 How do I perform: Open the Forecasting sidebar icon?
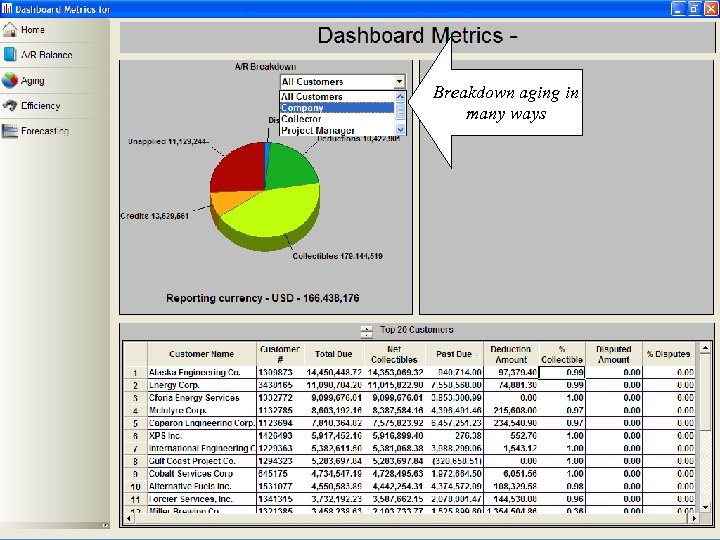pyautogui.click(x=10, y=131)
